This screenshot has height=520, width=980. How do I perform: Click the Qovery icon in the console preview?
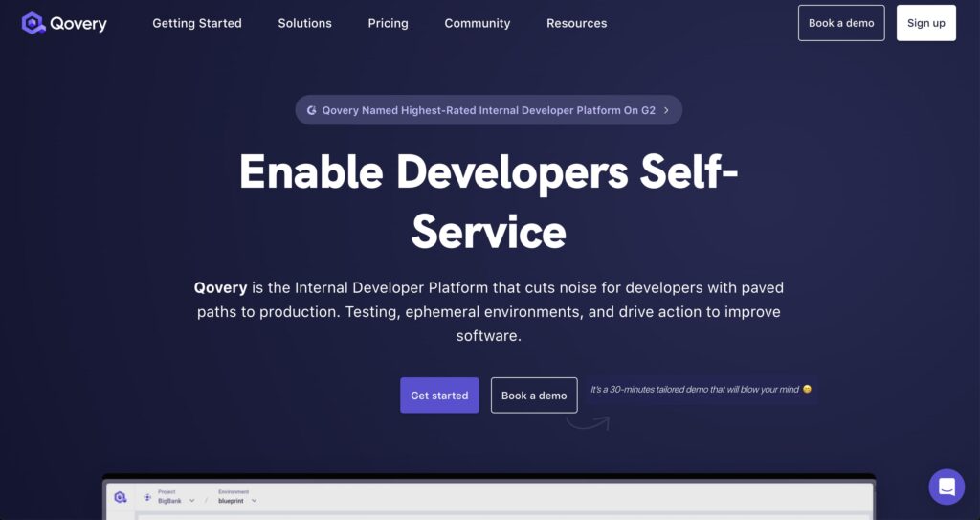[x=121, y=497]
